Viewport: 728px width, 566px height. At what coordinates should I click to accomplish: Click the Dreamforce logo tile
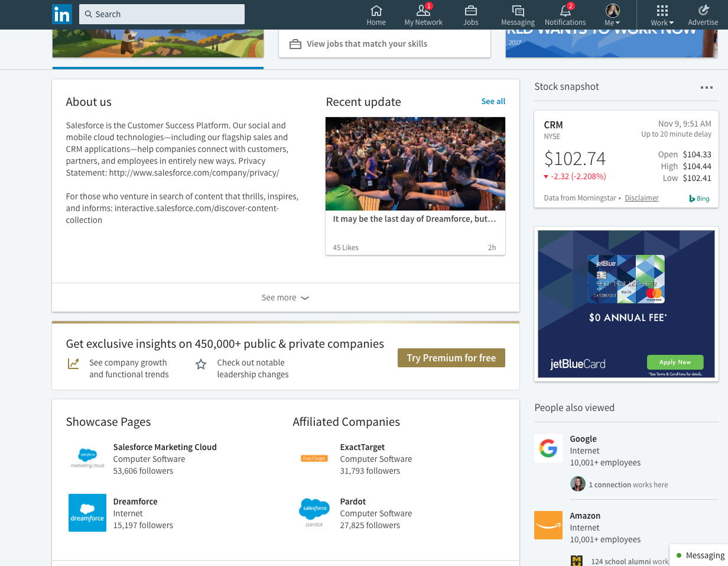click(87, 513)
